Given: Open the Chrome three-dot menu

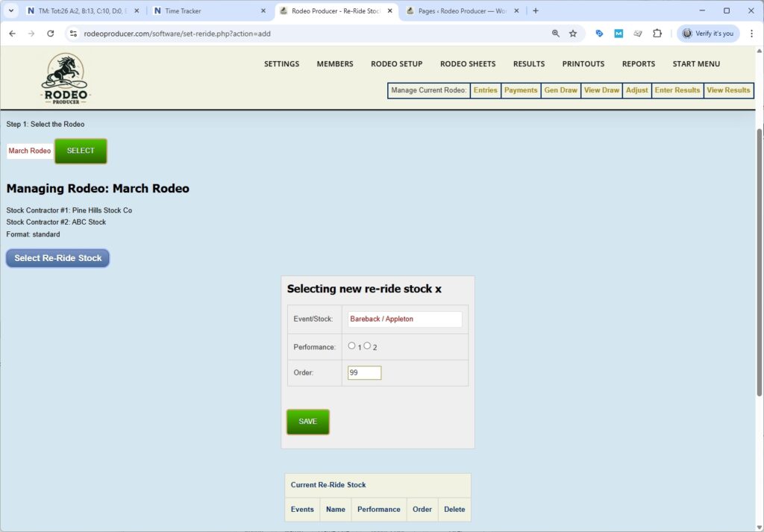Looking at the screenshot, I should pos(750,34).
